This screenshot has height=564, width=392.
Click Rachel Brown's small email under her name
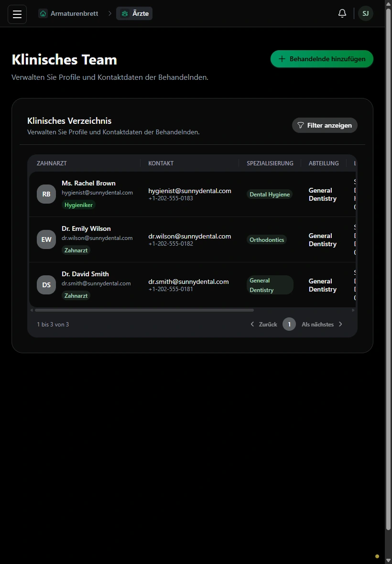[97, 193]
